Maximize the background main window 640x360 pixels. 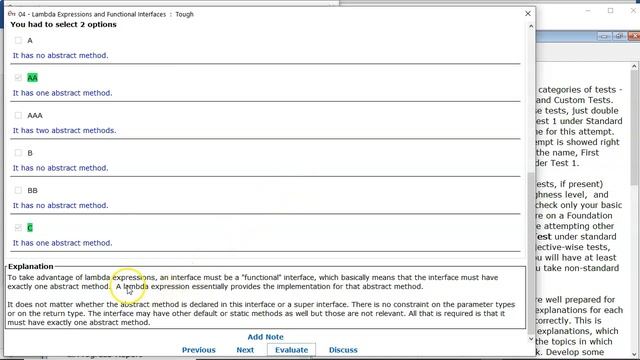(x=610, y=11)
